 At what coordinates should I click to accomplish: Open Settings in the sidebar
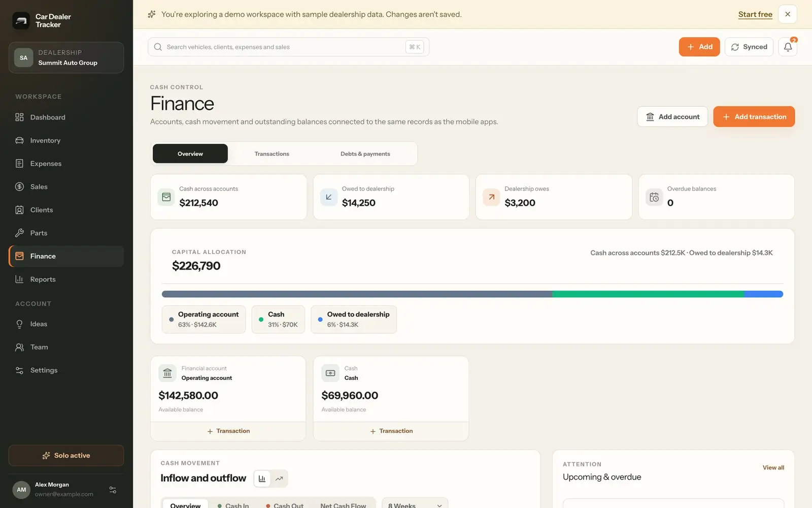point(66,370)
